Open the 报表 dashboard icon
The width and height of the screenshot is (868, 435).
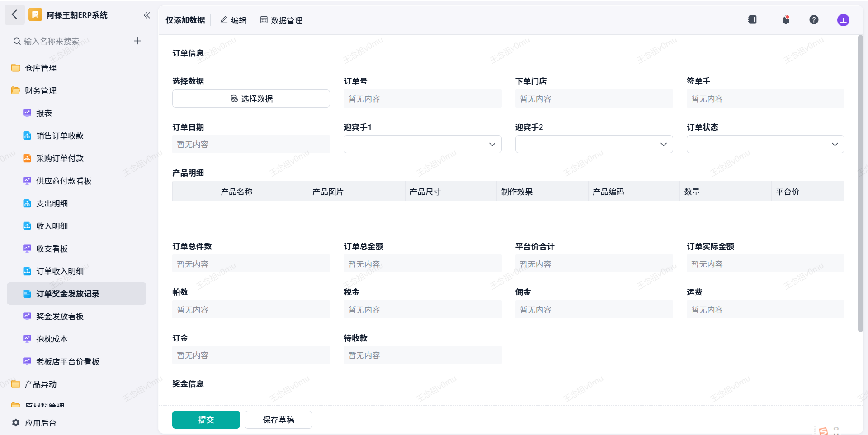point(27,113)
